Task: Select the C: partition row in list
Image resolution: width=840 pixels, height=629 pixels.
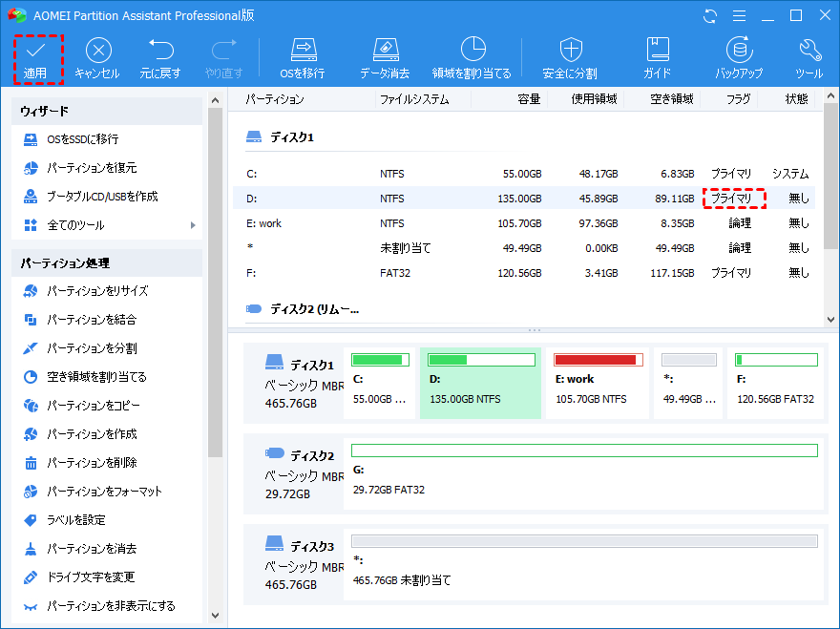Action: (x=524, y=174)
